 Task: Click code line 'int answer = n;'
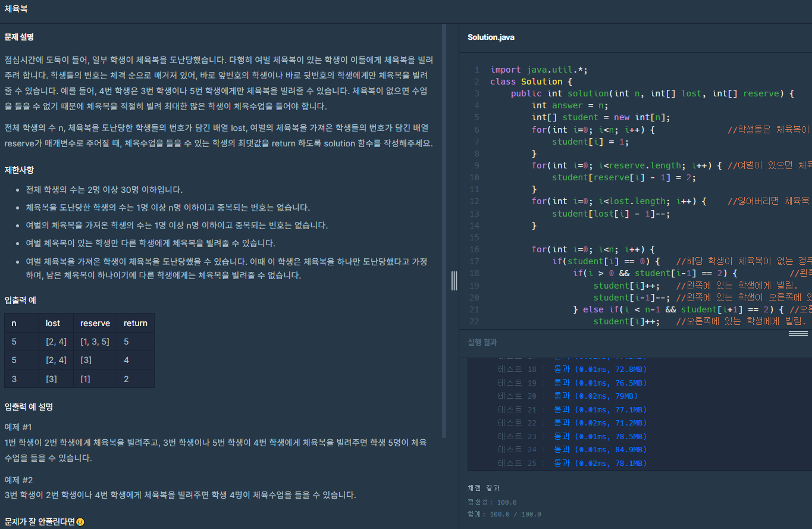[x=570, y=105]
